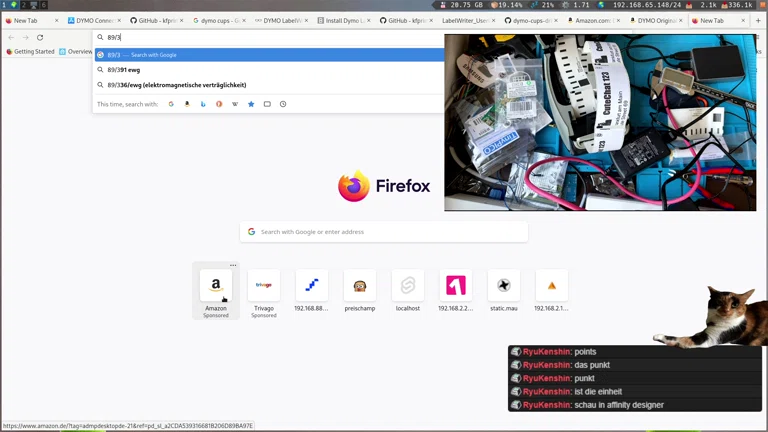
Task: Close the DYMO Connect tab
Action: (x=119, y=21)
